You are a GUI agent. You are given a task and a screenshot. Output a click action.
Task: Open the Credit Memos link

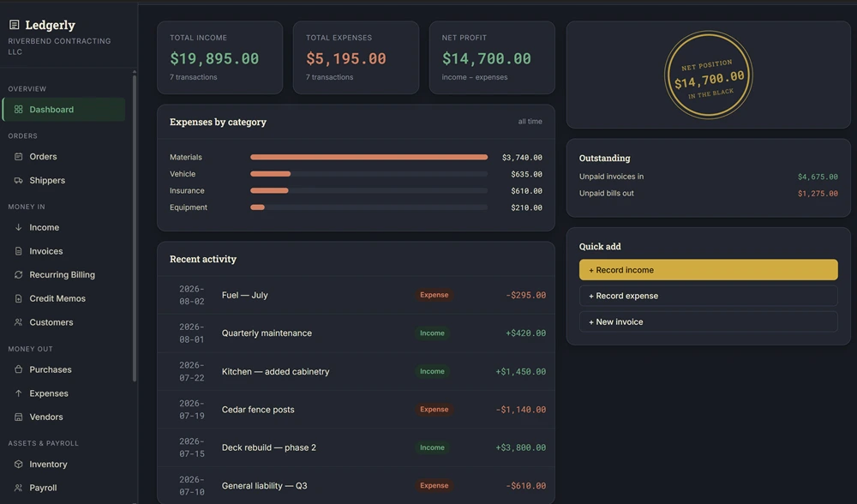(x=64, y=298)
